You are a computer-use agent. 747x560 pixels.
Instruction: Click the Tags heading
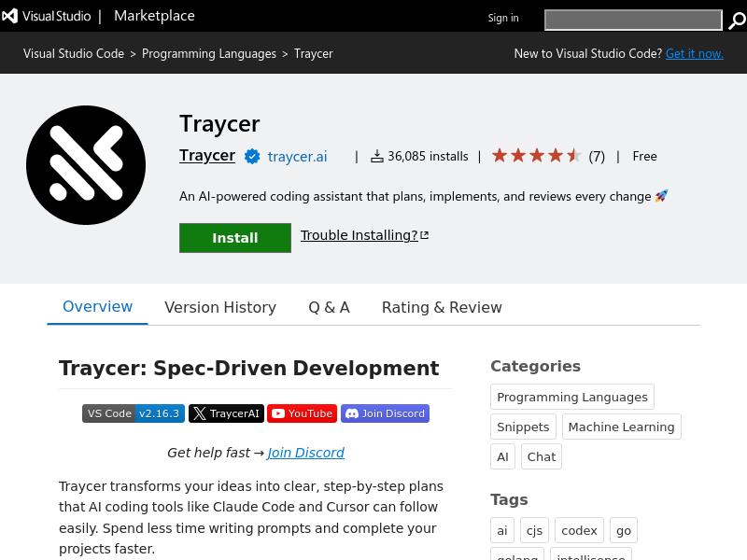pyautogui.click(x=509, y=499)
